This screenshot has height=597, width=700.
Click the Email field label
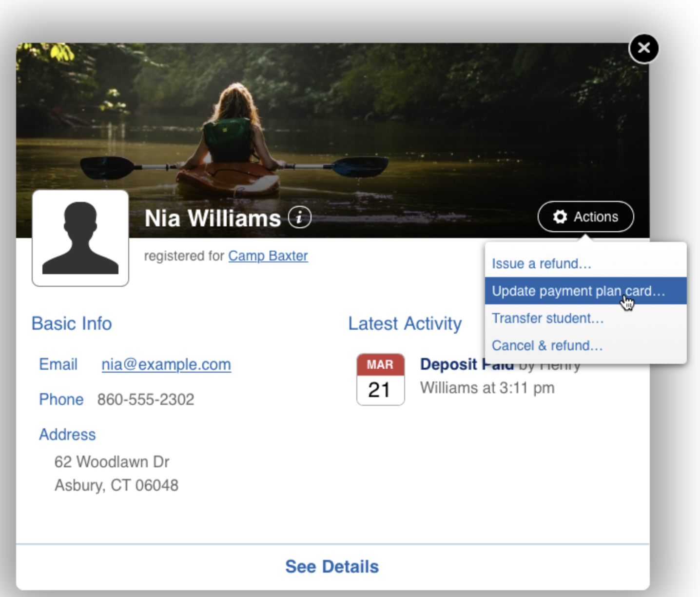[58, 364]
